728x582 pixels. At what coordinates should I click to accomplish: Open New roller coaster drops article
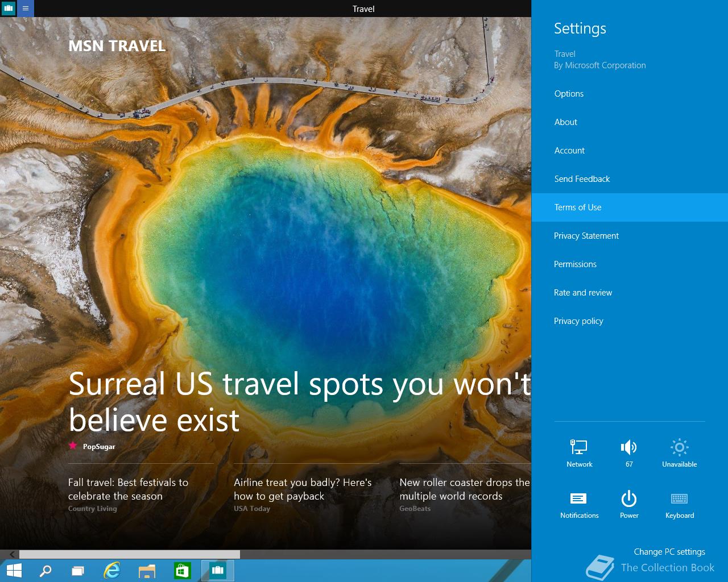pyautogui.click(x=465, y=489)
